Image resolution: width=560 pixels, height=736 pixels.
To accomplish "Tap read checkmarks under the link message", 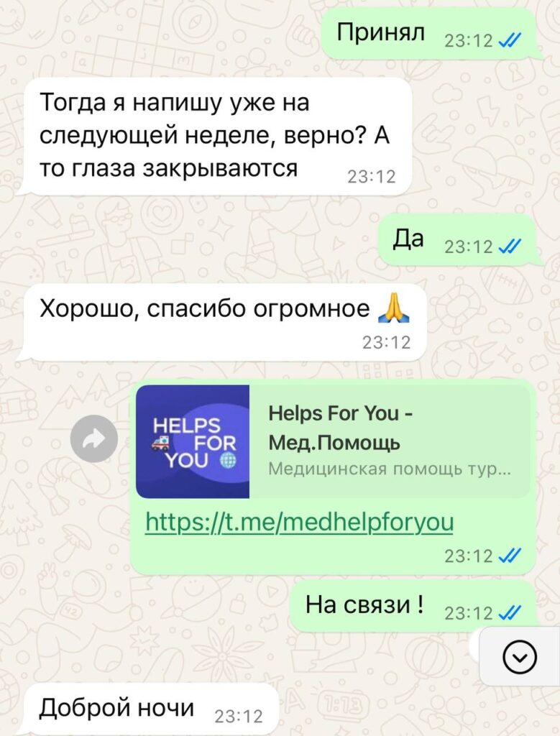I will 510,556.
